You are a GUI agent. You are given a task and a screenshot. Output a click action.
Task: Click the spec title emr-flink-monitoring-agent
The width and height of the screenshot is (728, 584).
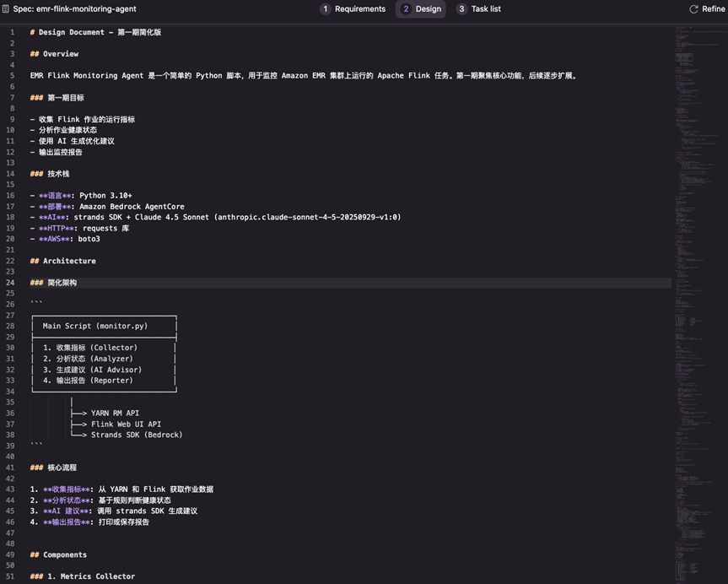tap(75, 8)
